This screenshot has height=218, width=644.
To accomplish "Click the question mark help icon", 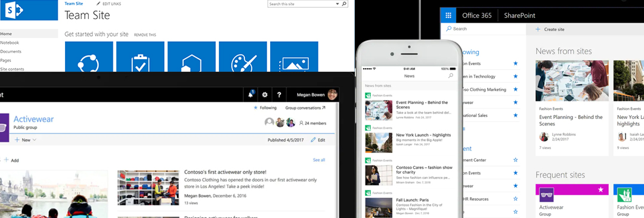I will pyautogui.click(x=279, y=94).
